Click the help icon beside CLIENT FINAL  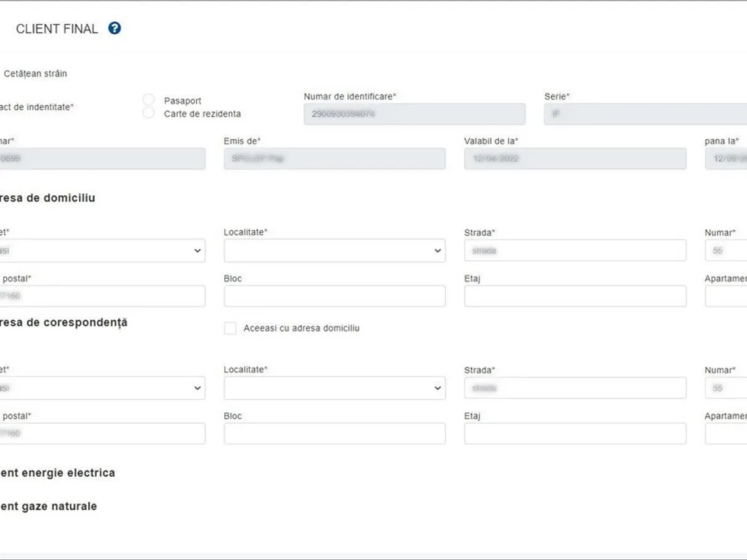115,29
